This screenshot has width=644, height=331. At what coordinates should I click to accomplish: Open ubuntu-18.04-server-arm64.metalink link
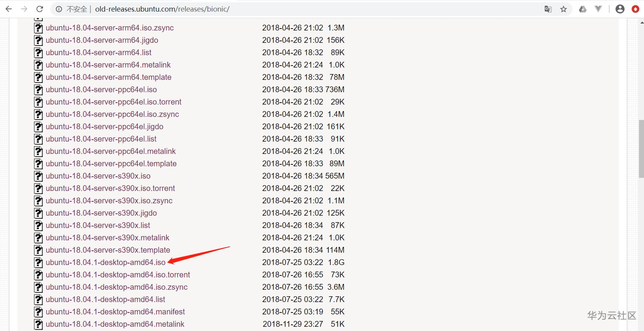[x=108, y=65]
